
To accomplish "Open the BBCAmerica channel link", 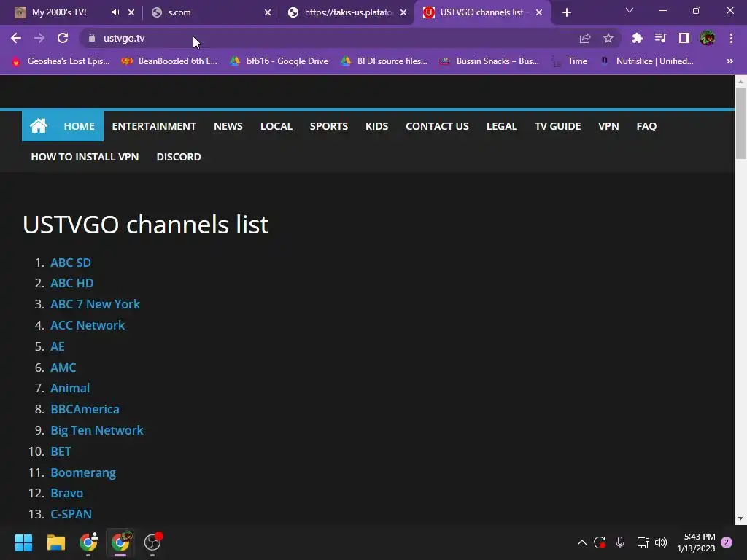I will (85, 409).
